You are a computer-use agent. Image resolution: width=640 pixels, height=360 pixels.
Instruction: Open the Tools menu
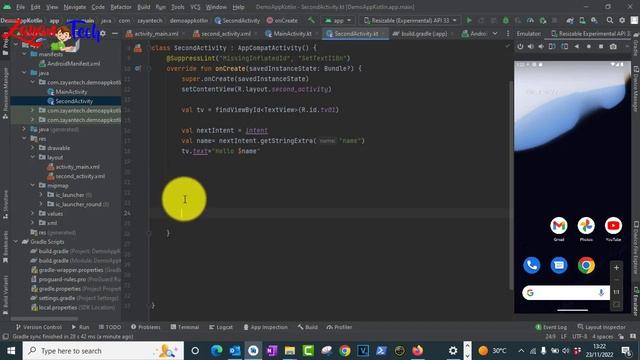[x=178, y=7]
